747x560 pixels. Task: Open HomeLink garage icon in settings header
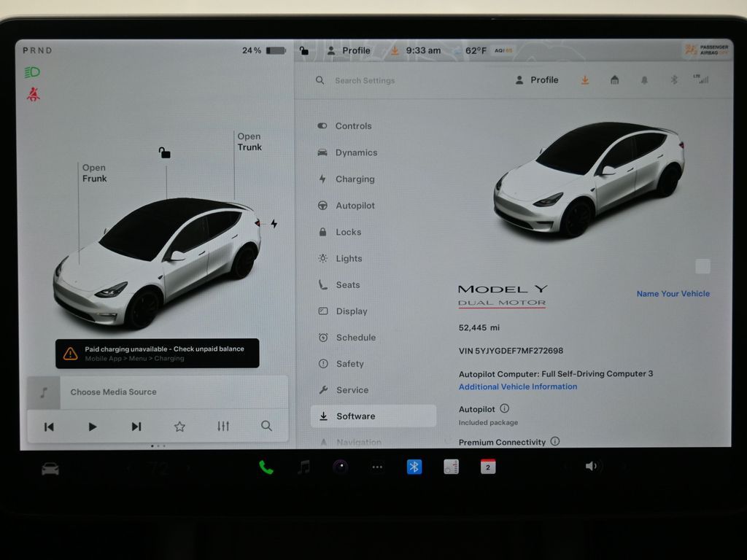pos(615,80)
